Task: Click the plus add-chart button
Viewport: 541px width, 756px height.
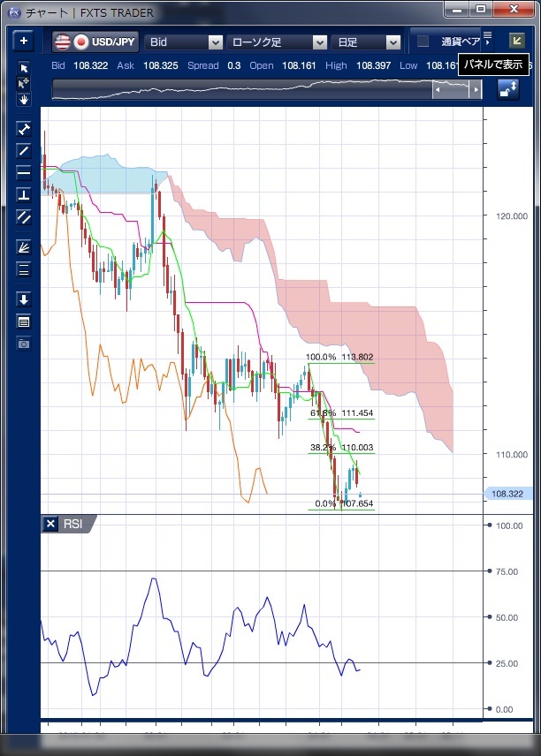Action: point(24,42)
